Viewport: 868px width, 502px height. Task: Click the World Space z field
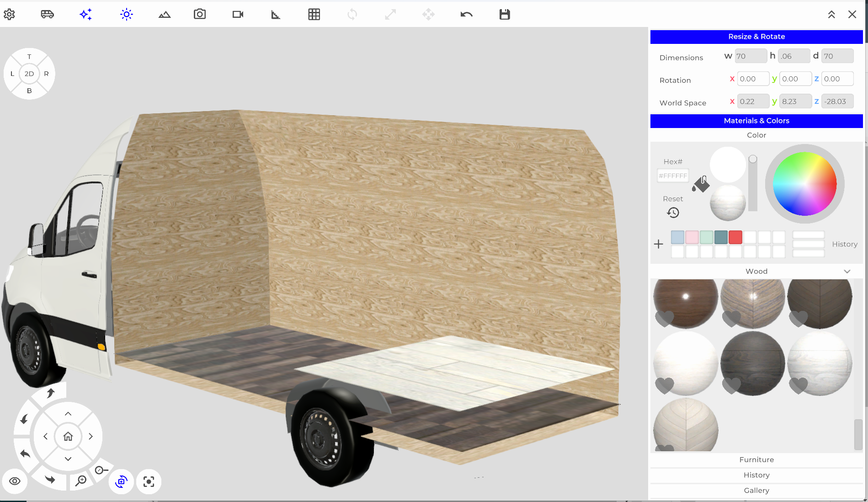[x=837, y=101]
